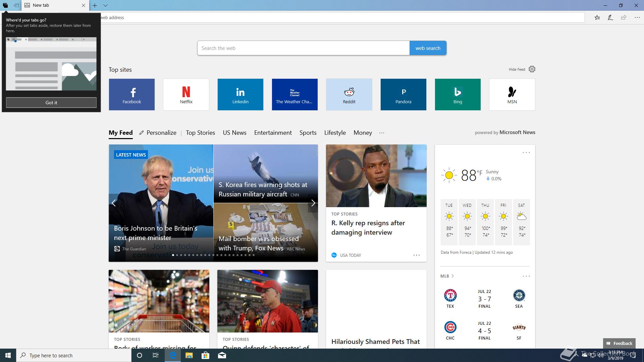Open the Bing top site tile

point(458,95)
